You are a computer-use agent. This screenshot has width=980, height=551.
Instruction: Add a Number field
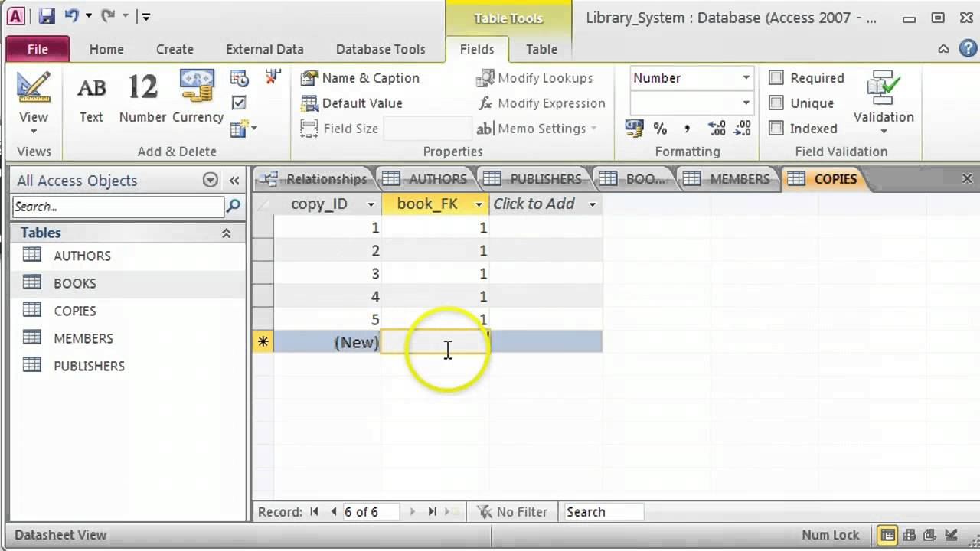142,99
